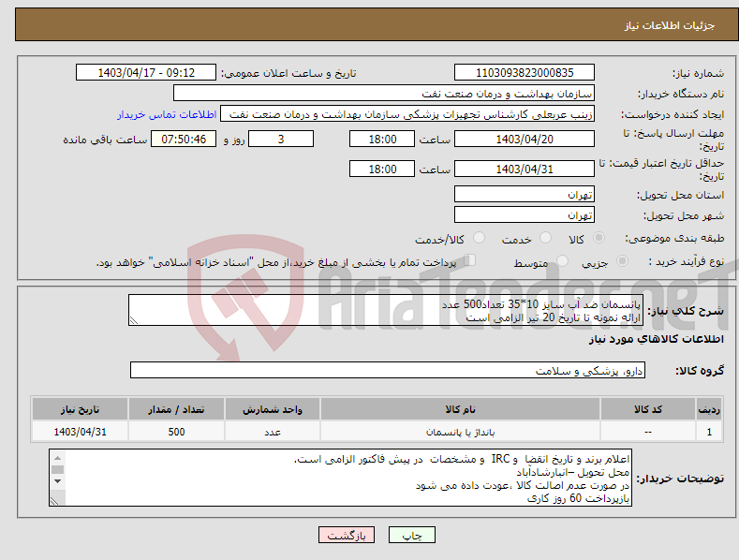Screen dimensions: 739x560
Task: Click the ساعت باقی مانده label
Action: (x=105, y=140)
